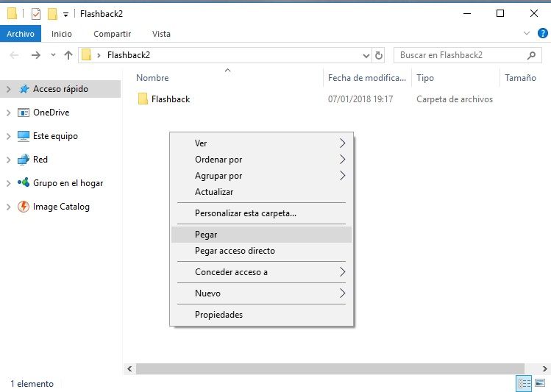Viewport: 551px width, 392px height.
Task: Sort by the Nombre column header
Action: [152, 78]
